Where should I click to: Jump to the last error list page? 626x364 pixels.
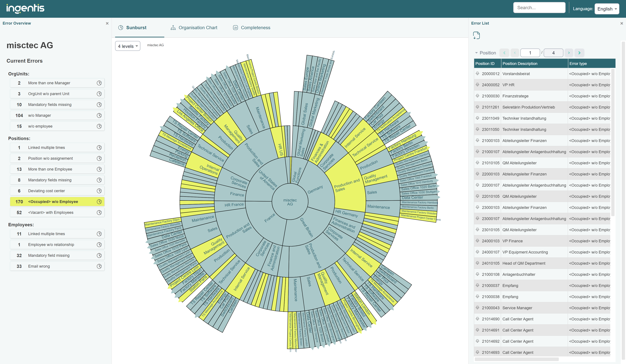(x=579, y=53)
